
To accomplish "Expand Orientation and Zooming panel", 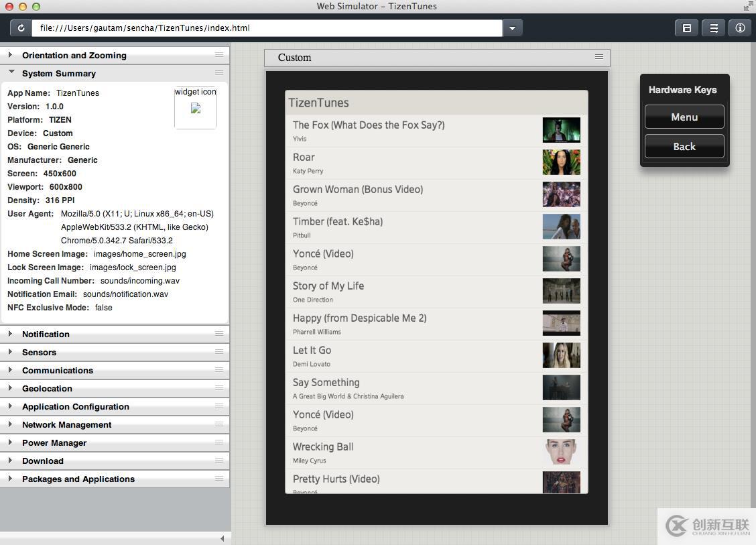I will [114, 55].
